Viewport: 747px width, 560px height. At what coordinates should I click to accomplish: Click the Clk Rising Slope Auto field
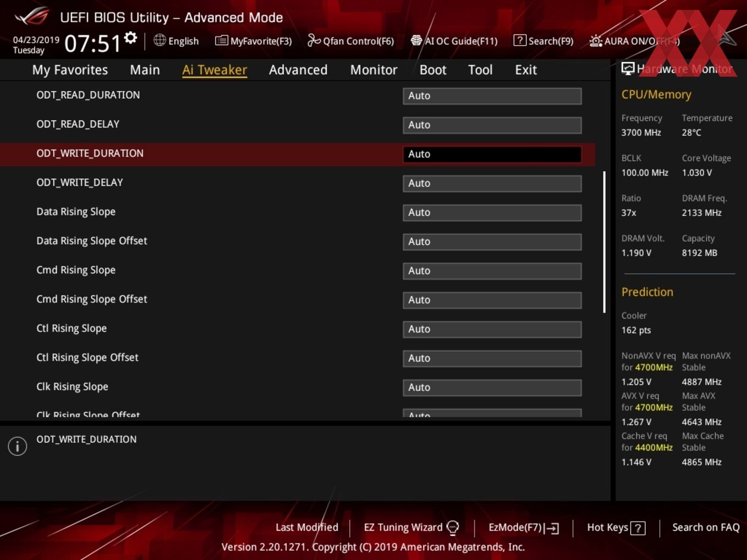click(492, 387)
